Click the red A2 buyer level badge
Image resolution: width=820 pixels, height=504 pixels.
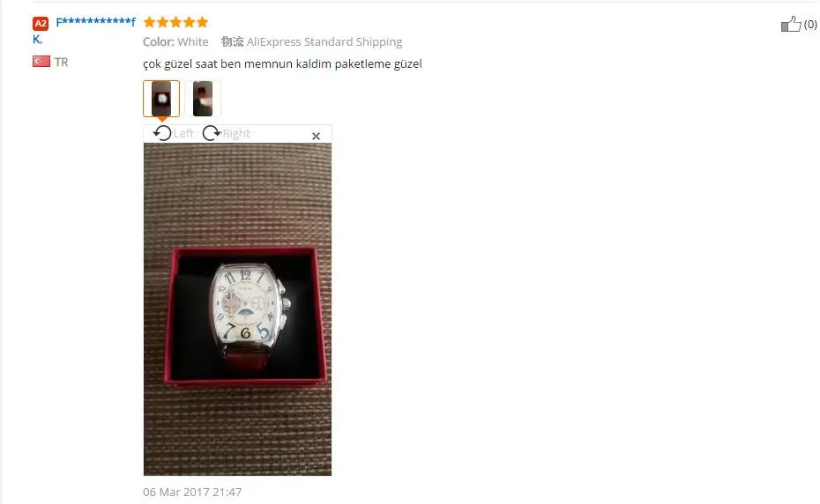click(x=41, y=23)
